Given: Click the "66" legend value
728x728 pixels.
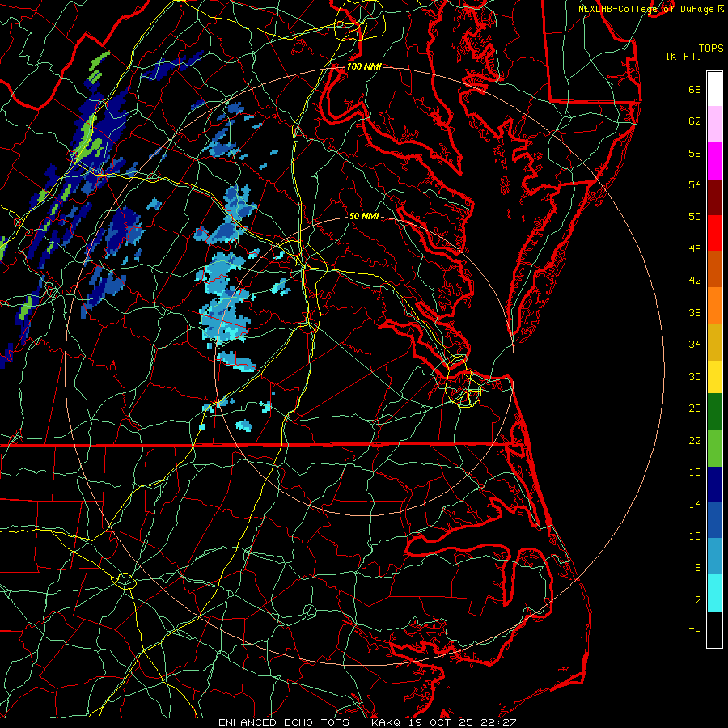Looking at the screenshot, I should click(x=695, y=89).
